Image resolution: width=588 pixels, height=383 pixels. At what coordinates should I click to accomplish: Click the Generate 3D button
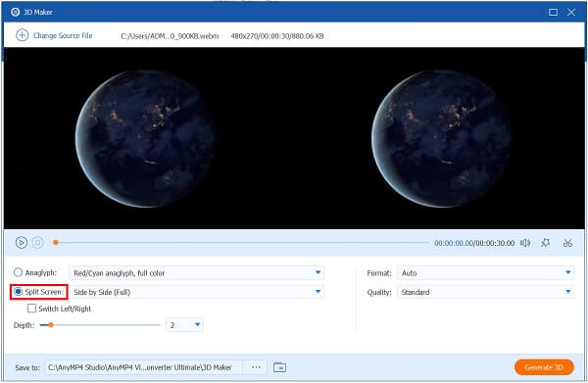(x=544, y=367)
